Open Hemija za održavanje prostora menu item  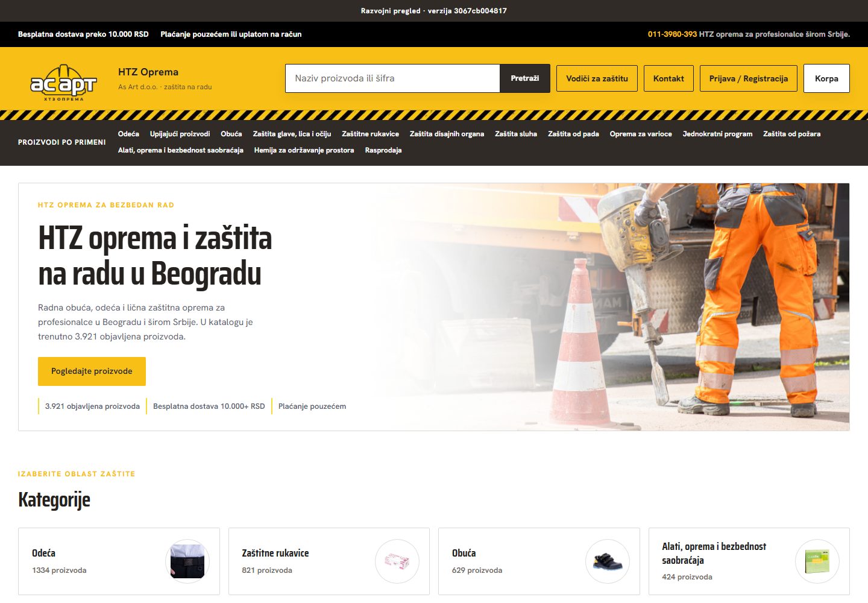coord(304,150)
